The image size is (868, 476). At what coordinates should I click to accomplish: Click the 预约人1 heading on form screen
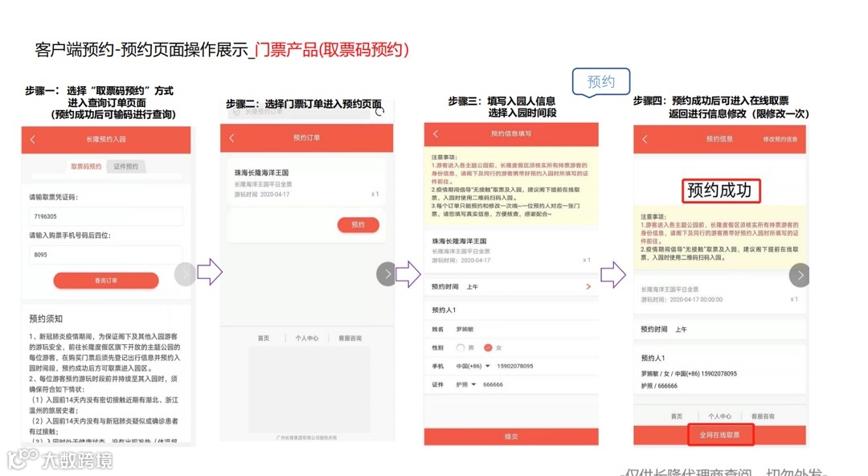tap(444, 310)
